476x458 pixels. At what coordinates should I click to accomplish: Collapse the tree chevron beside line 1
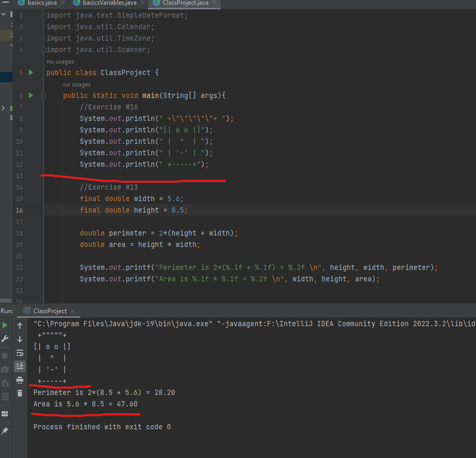click(3, 14)
